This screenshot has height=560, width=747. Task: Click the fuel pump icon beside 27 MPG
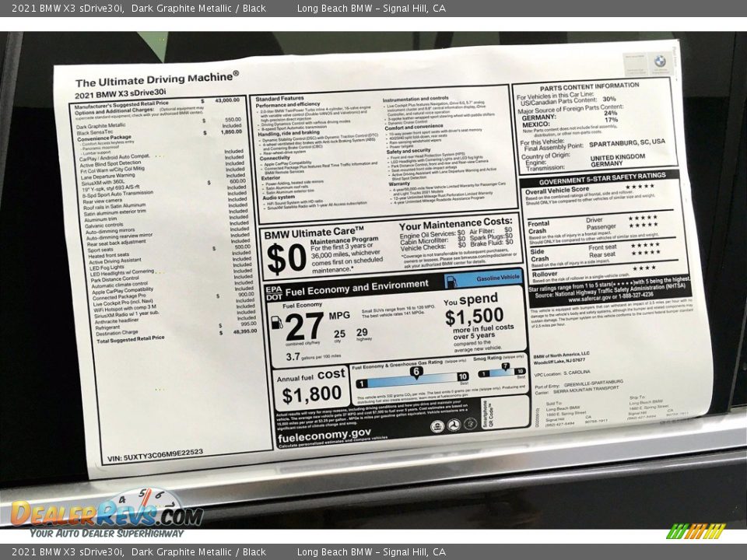click(x=277, y=322)
